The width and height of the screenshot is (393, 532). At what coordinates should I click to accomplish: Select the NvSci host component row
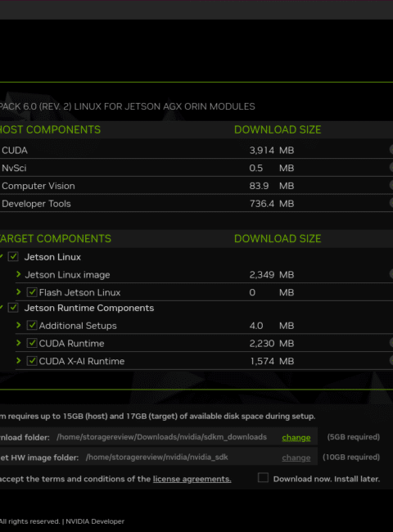(196, 168)
